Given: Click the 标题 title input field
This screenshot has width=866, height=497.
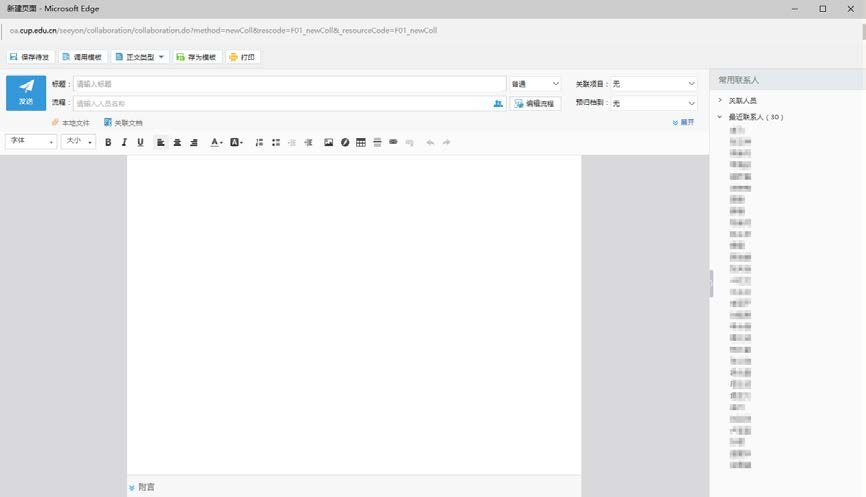Looking at the screenshot, I should click(x=289, y=84).
